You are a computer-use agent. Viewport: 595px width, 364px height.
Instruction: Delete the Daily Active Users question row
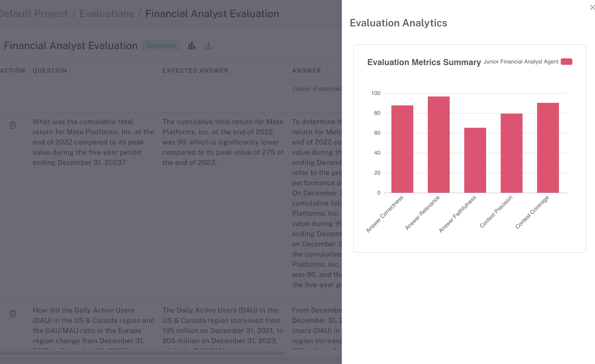click(13, 314)
